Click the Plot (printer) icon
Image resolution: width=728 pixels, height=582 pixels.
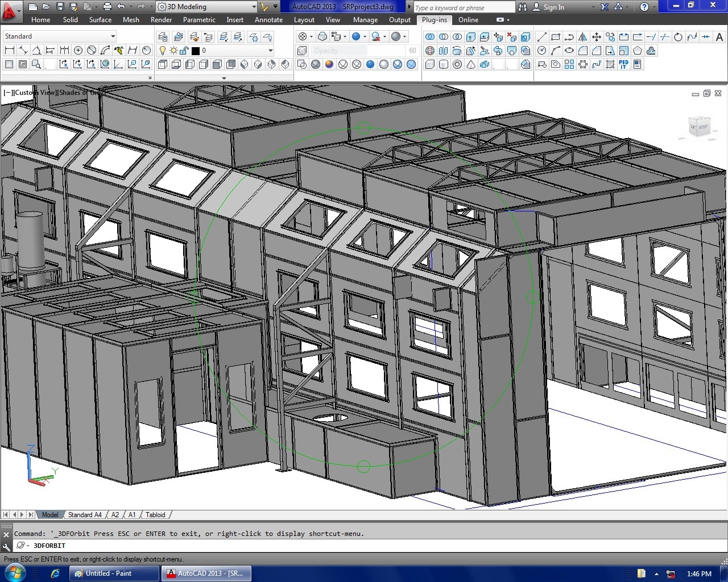[x=107, y=7]
